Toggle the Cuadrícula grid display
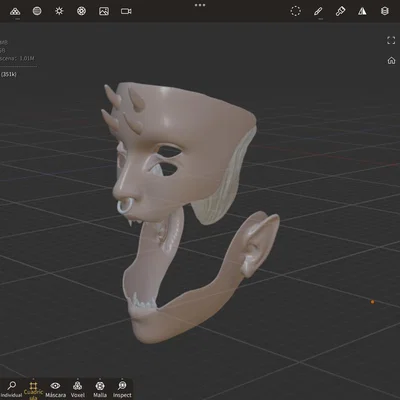The image size is (400, 400). point(33,390)
